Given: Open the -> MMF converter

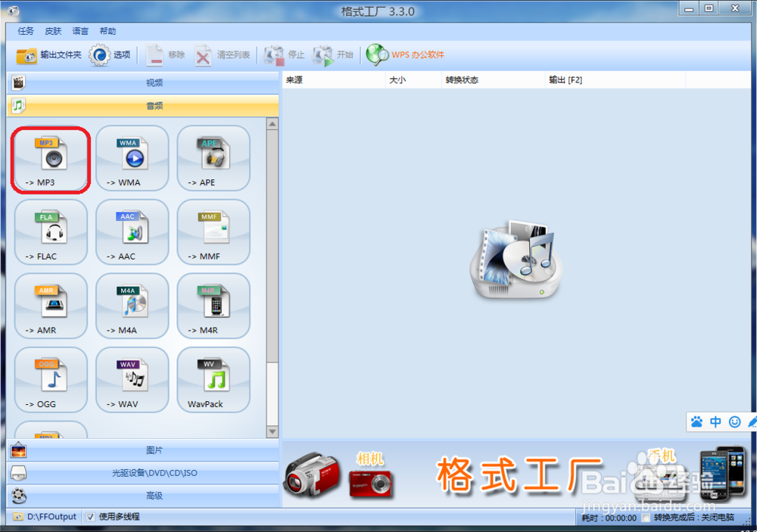Looking at the screenshot, I should click(213, 232).
